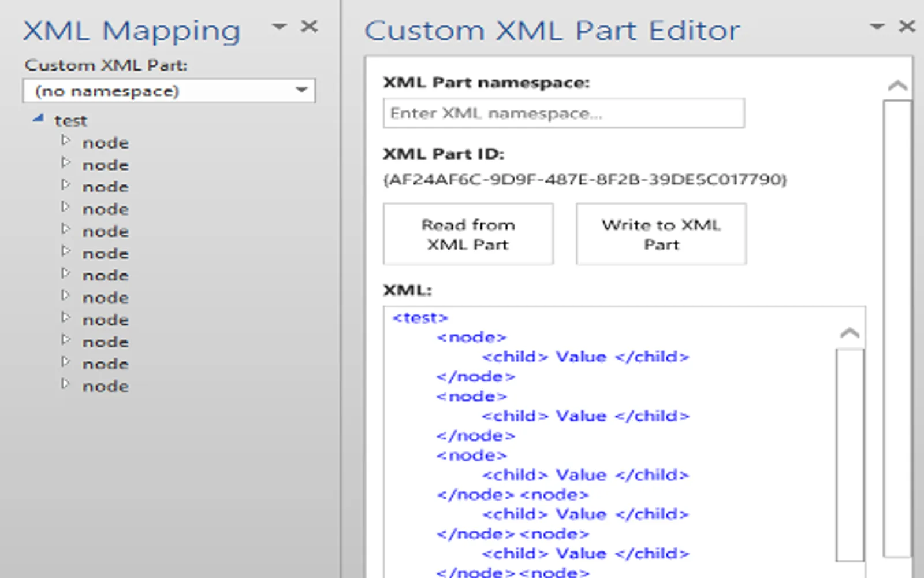Click the XML Part ID GUID text
This screenshot has width=924, height=578.
pyautogui.click(x=585, y=180)
